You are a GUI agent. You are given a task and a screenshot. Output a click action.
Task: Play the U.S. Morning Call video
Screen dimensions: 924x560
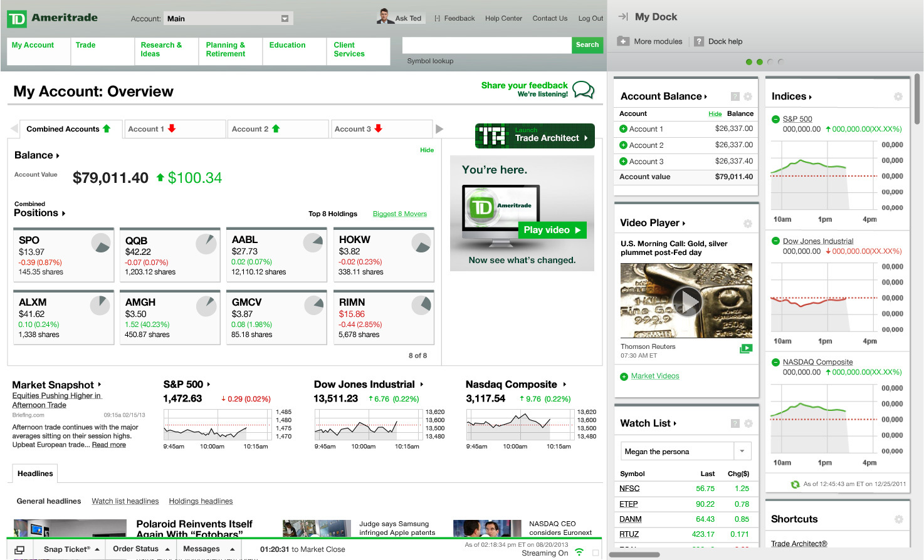coord(686,301)
